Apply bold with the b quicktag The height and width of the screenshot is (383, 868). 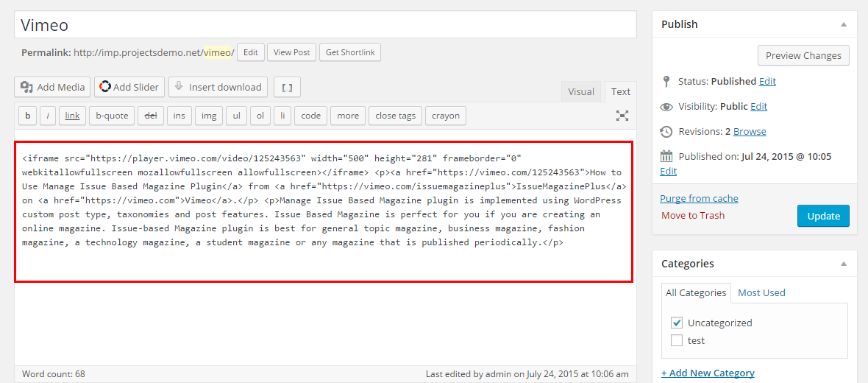tap(28, 116)
